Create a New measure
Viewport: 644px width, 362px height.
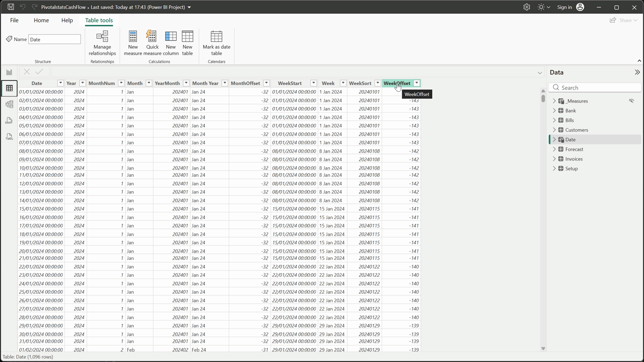(133, 43)
